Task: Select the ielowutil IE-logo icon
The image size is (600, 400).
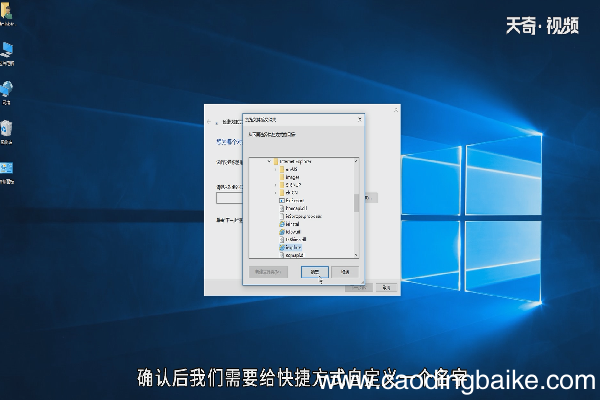Action: coord(282,232)
